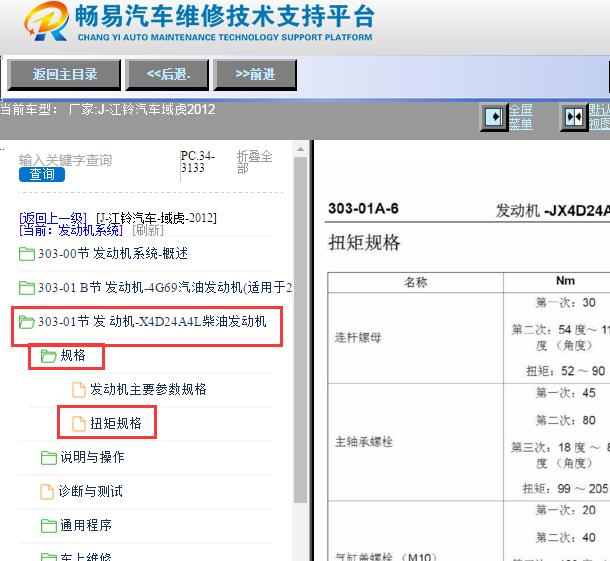Click open-folder icon of 303-01节 X4D24A4L柴油发动机
The width and height of the screenshot is (610, 561).
(x=26, y=322)
